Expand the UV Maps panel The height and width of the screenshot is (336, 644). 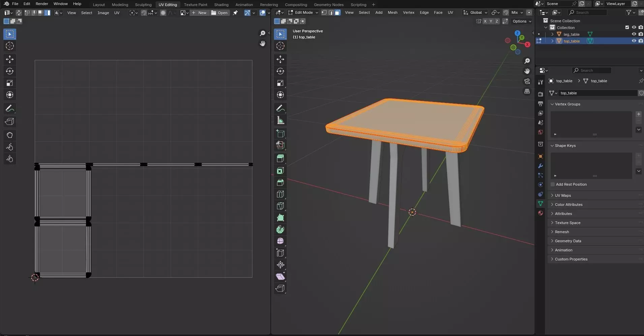pos(595,195)
